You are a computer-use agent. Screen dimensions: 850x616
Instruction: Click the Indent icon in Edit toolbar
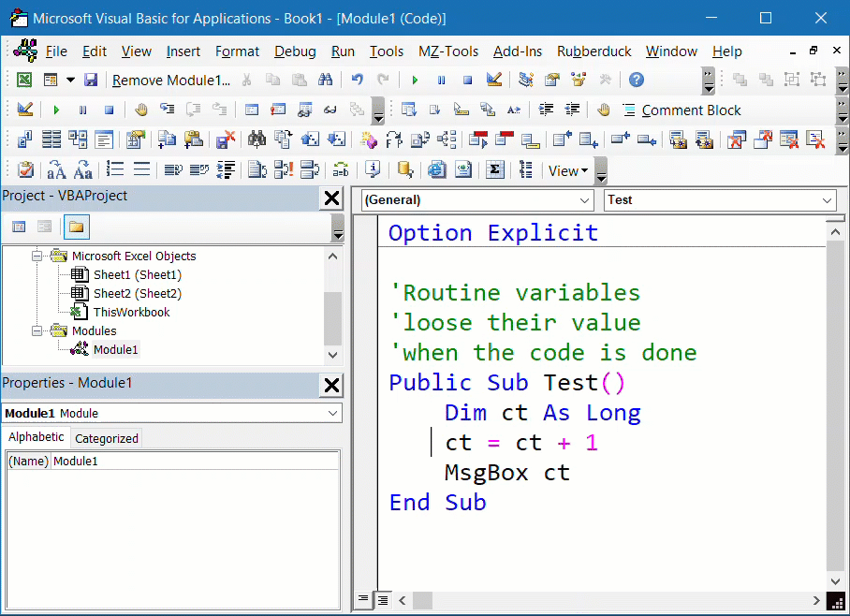546,110
